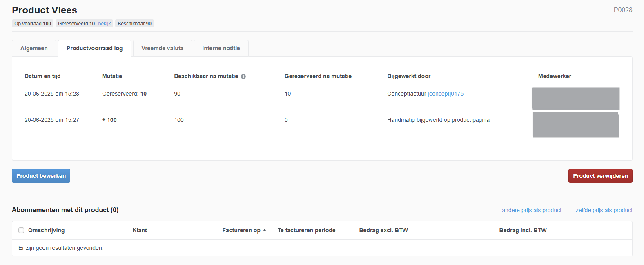This screenshot has height=265, width=644.
Task: Sort by the Klant column header
Action: pyautogui.click(x=140, y=230)
